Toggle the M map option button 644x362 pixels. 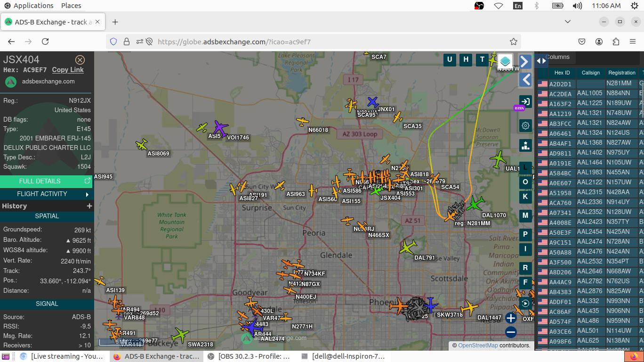click(525, 215)
